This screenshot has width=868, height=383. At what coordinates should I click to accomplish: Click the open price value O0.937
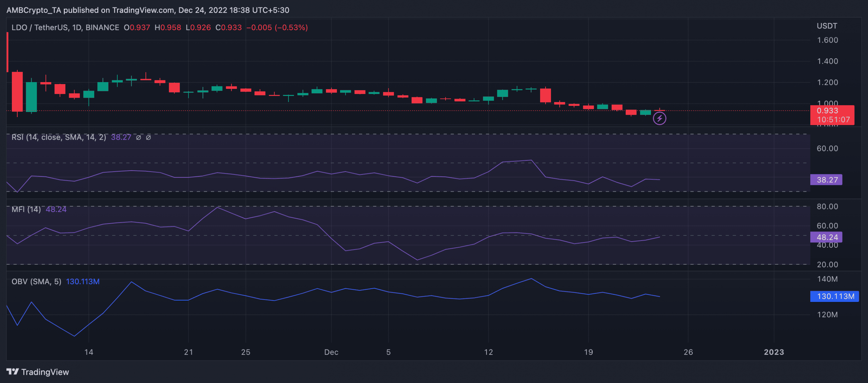click(137, 27)
